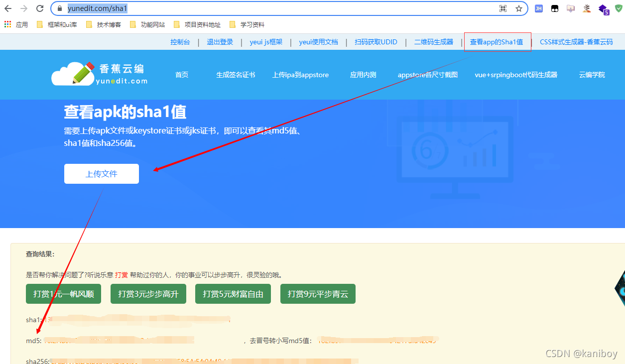Click the sha256 result label
This screenshot has width=625, height=364.
pyautogui.click(x=38, y=361)
